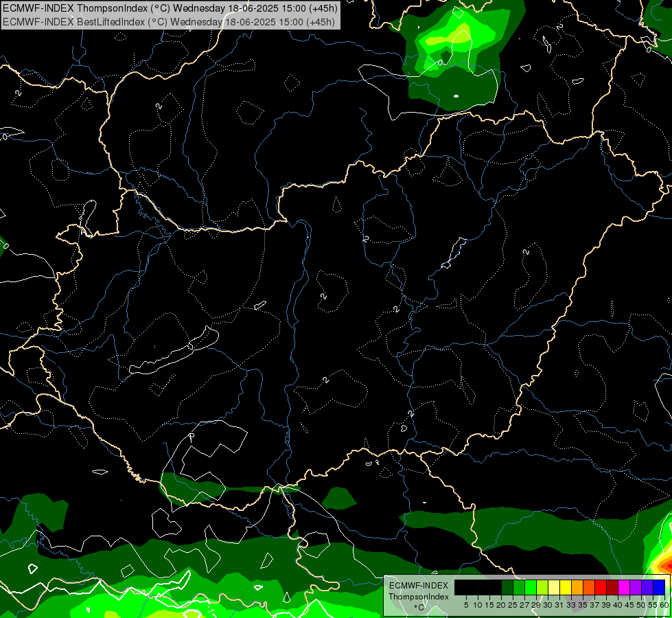This screenshot has width=672, height=618.
Task: Click the legend value '20'
Action: pos(501,605)
